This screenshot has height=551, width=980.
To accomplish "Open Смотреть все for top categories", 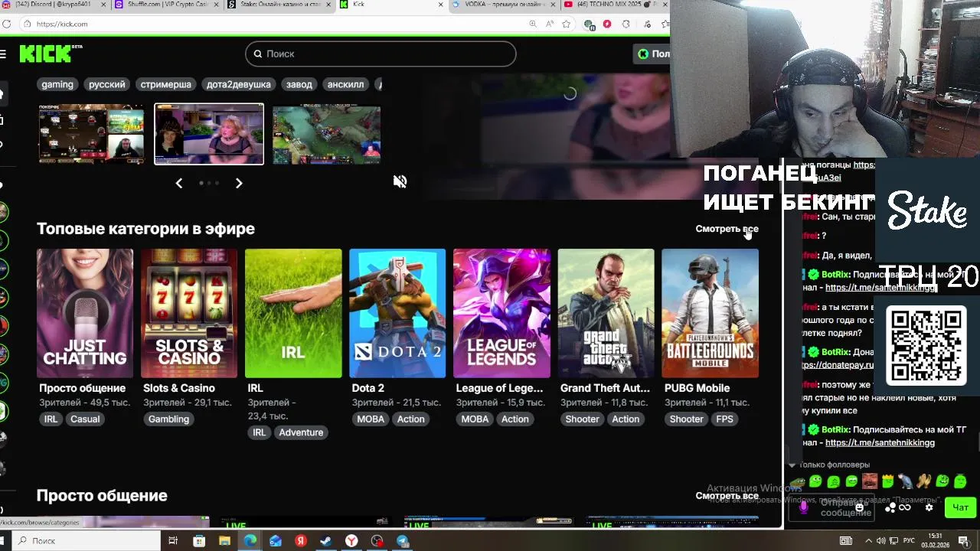I will pyautogui.click(x=727, y=229).
